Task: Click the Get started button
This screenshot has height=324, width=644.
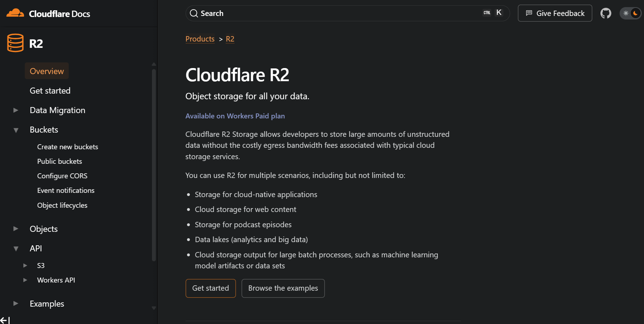Action: click(210, 288)
